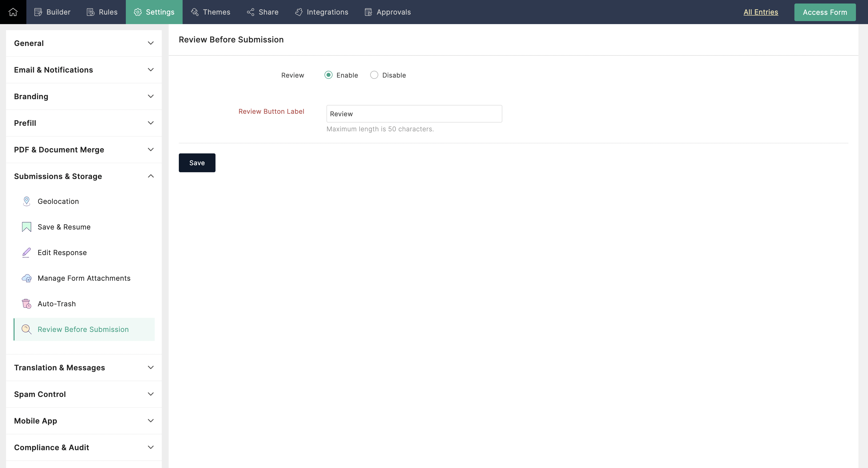Go to the Approvals tab

[388, 12]
